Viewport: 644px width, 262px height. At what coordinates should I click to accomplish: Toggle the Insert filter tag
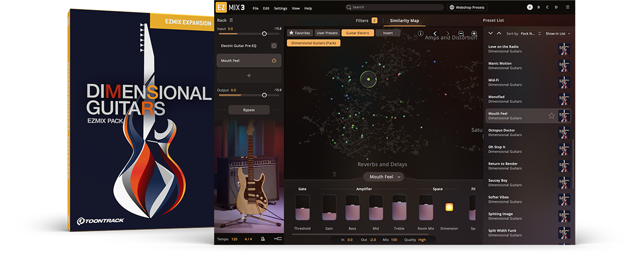[388, 33]
